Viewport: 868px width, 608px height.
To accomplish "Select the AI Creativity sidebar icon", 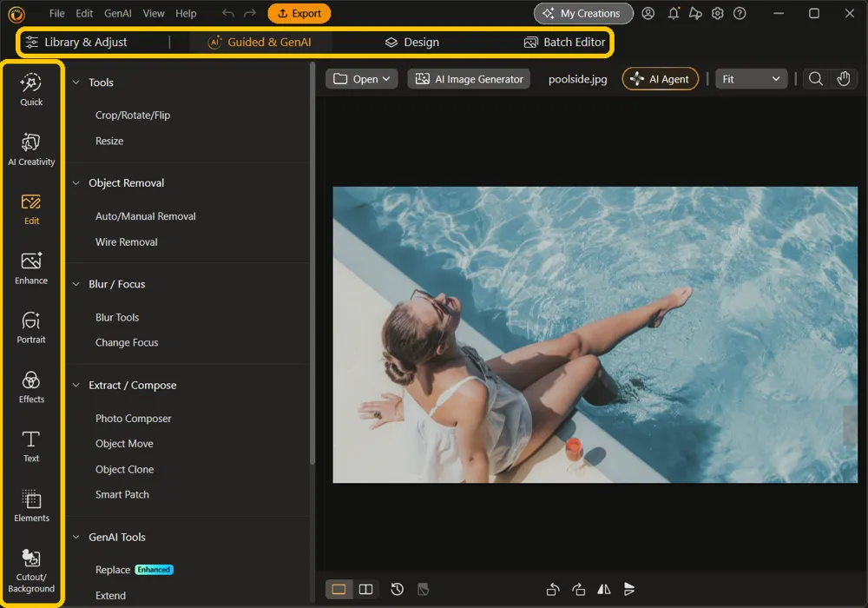I will [31, 149].
